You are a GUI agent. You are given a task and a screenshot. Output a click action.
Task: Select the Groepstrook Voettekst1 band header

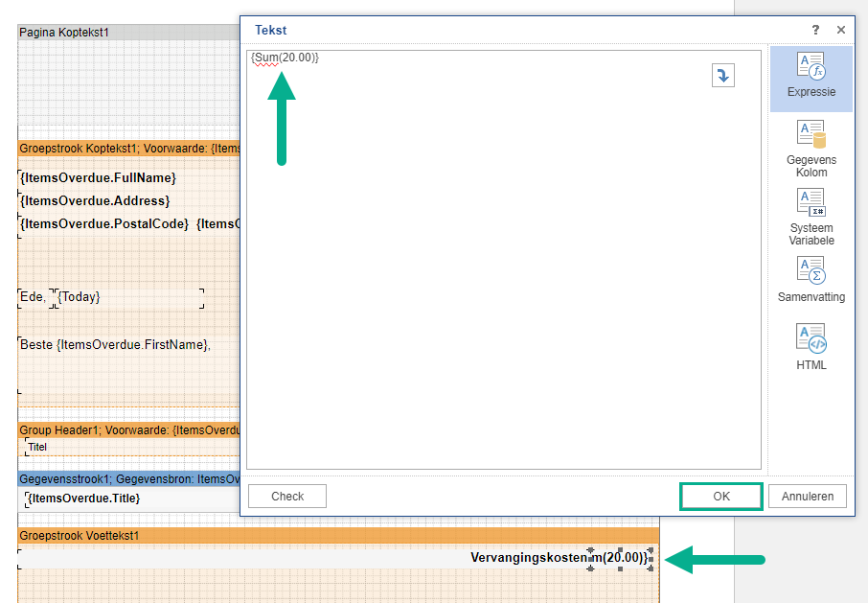click(x=80, y=535)
